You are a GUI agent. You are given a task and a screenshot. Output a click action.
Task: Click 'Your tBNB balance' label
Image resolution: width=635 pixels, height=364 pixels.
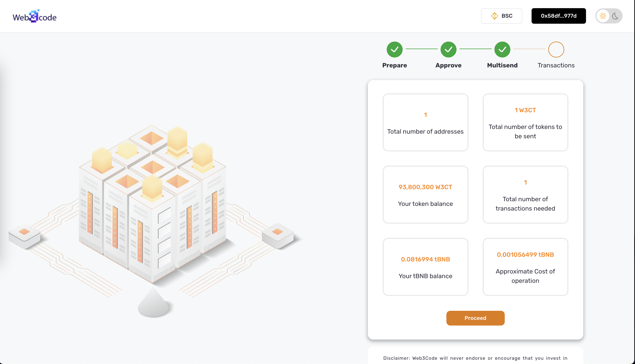click(x=425, y=276)
